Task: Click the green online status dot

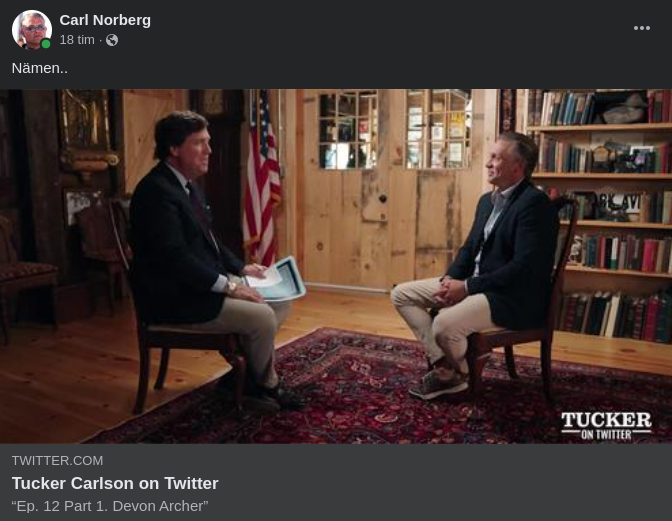Action: 46,44
